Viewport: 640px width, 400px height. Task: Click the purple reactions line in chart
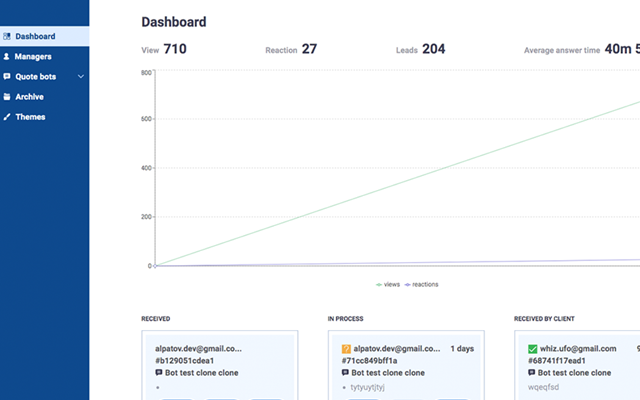point(398,263)
